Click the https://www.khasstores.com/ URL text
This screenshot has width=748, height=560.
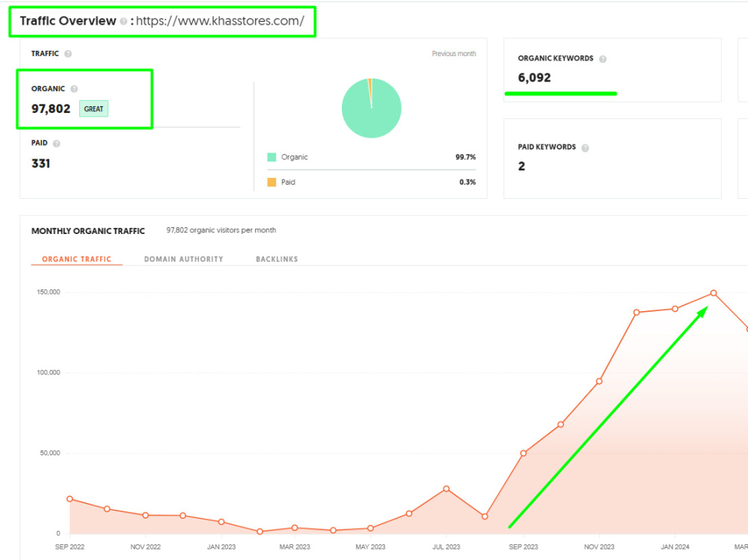click(x=221, y=21)
